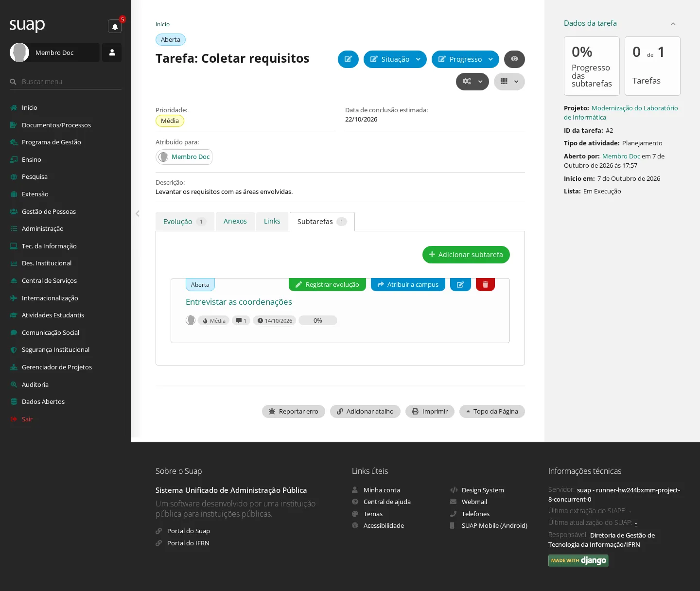
Task: Switch to the Anexos tab
Action: click(x=235, y=222)
